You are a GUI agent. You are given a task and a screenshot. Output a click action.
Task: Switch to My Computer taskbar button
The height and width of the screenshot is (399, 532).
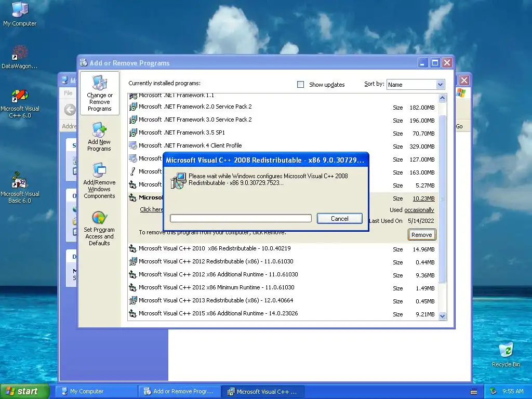click(x=96, y=392)
